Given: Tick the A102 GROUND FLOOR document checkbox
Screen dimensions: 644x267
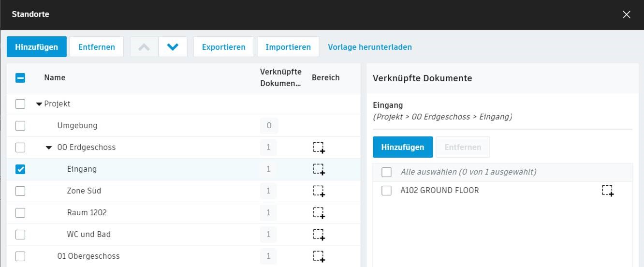Looking at the screenshot, I should coord(386,191).
